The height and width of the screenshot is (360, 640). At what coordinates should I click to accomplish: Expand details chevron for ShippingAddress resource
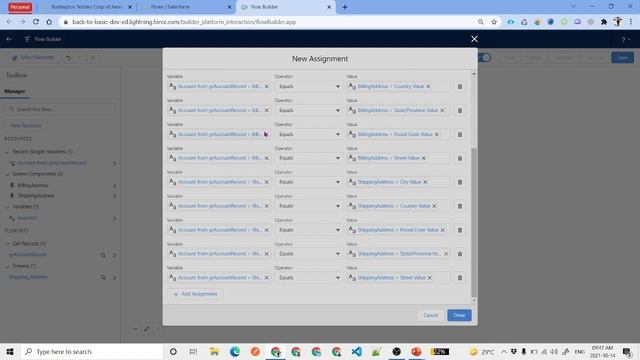[x=115, y=196]
